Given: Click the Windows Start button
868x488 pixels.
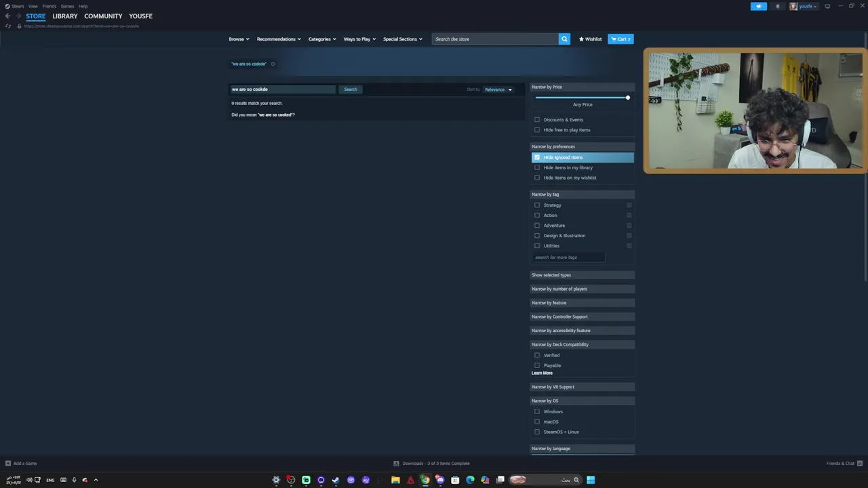Looking at the screenshot, I should (x=591, y=480).
